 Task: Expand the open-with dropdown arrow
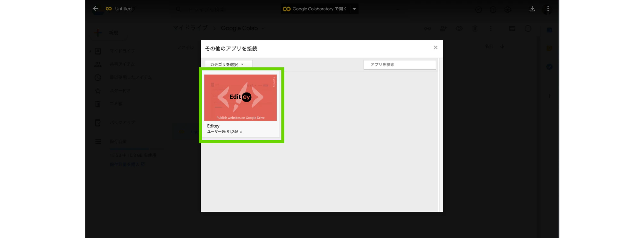click(x=354, y=9)
